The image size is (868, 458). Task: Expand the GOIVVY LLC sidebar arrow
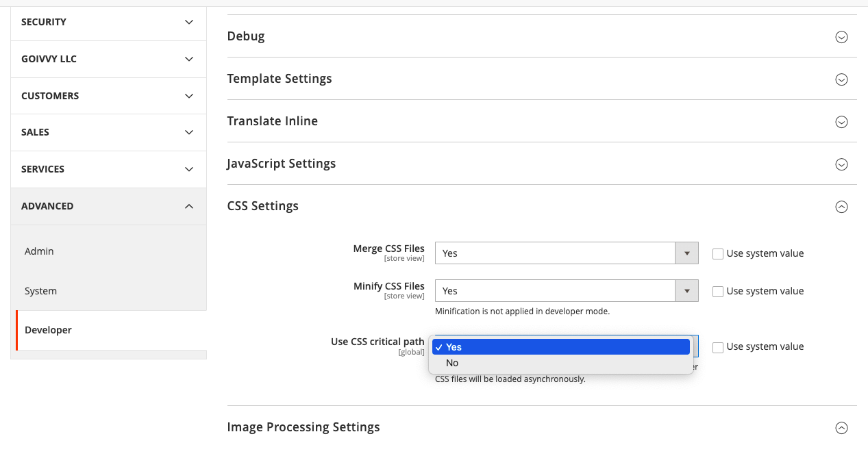(x=188, y=59)
